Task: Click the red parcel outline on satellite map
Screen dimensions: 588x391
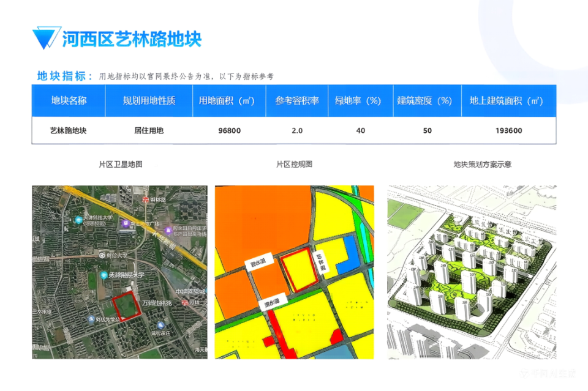Action: point(127,306)
